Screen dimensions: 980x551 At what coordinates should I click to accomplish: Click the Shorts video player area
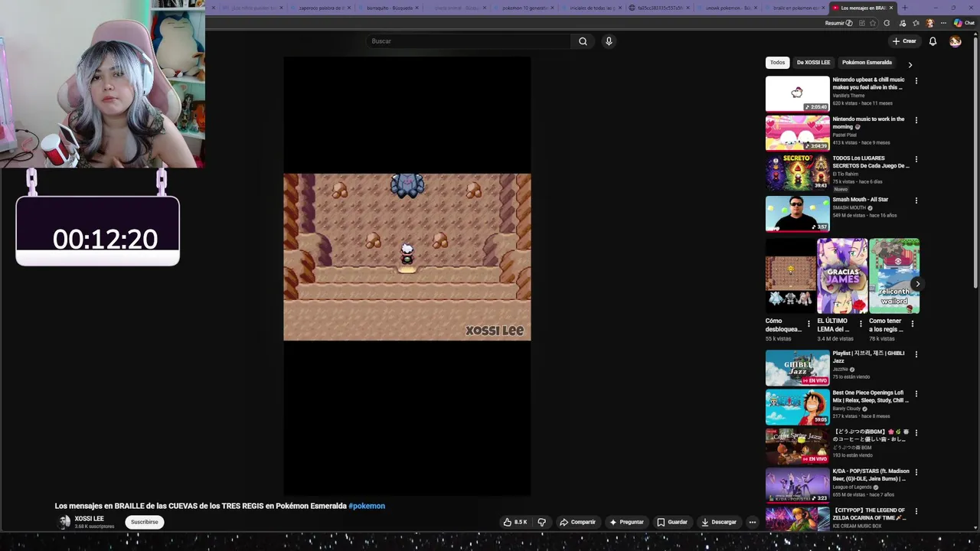coord(407,275)
